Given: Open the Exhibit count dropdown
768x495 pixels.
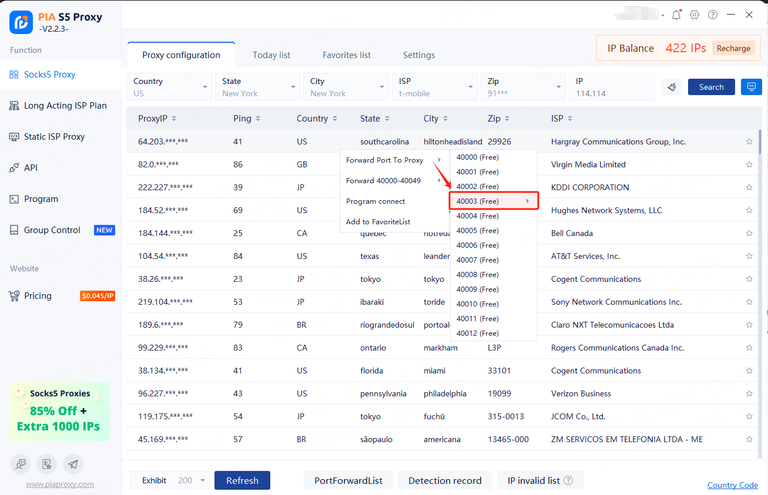Looking at the screenshot, I should click(x=203, y=481).
